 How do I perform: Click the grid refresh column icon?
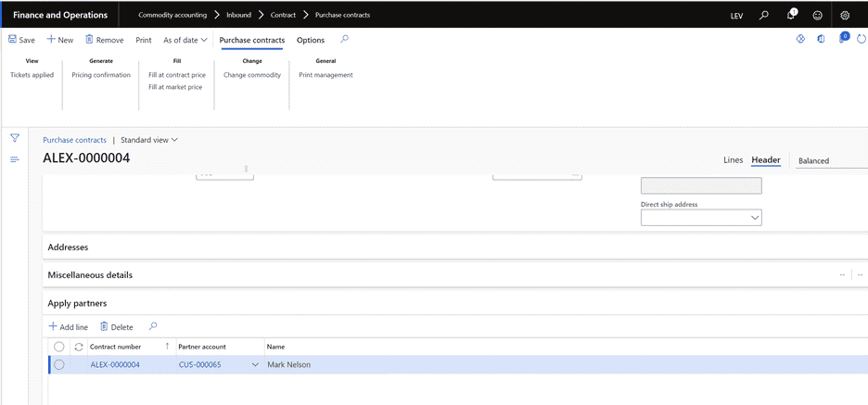click(79, 347)
